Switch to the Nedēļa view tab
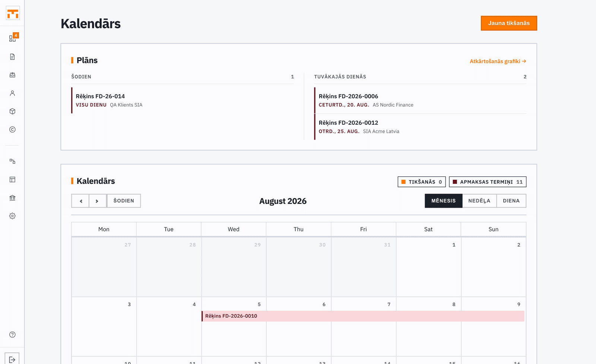This screenshot has width=596, height=364. 479,201
